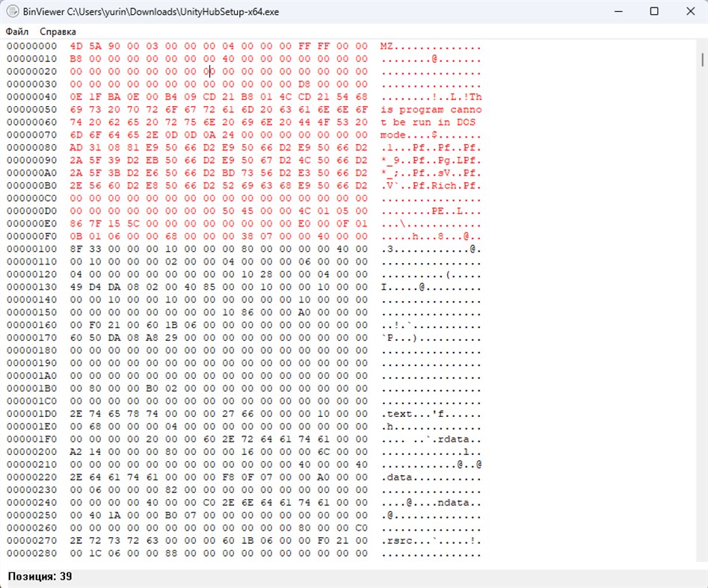708x588 pixels.
Task: Open the Файл menu
Action: [17, 31]
